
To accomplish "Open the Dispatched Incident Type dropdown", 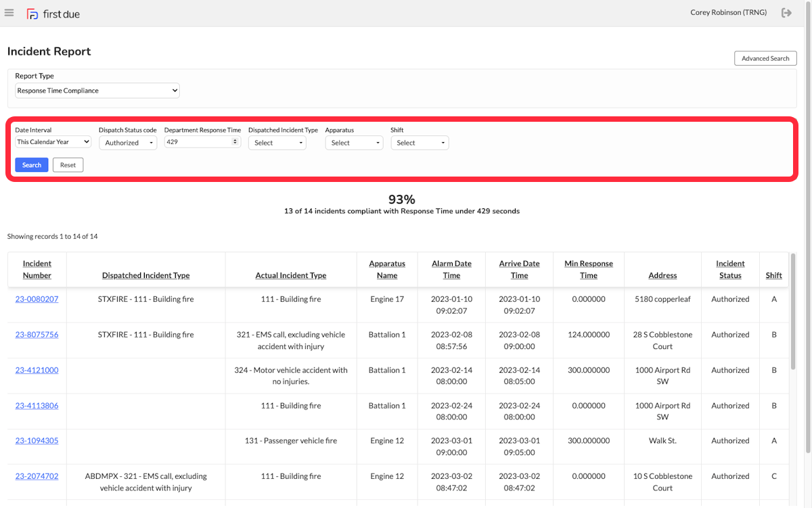I will point(277,143).
